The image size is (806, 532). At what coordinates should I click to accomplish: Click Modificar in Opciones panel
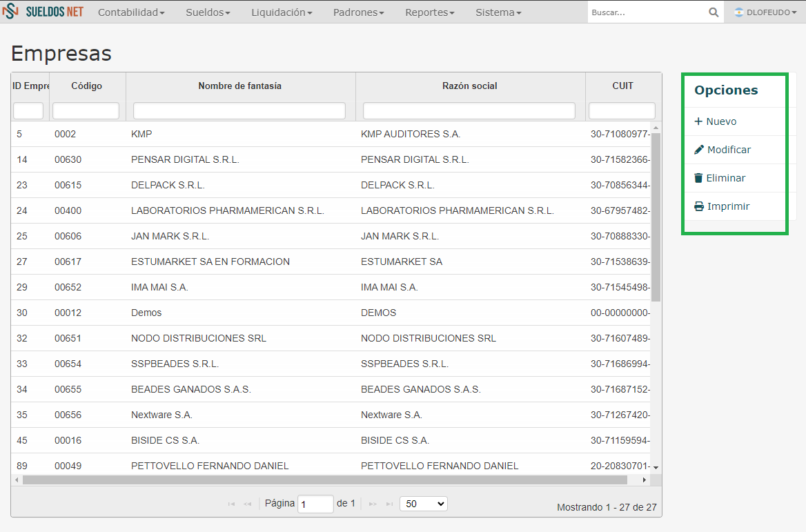coord(723,150)
